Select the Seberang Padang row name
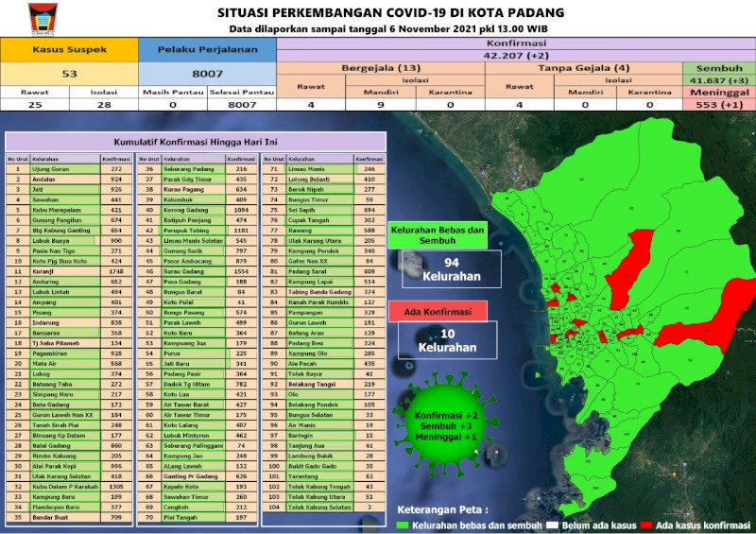Viewport: 756px width, 534px height. click(x=194, y=169)
